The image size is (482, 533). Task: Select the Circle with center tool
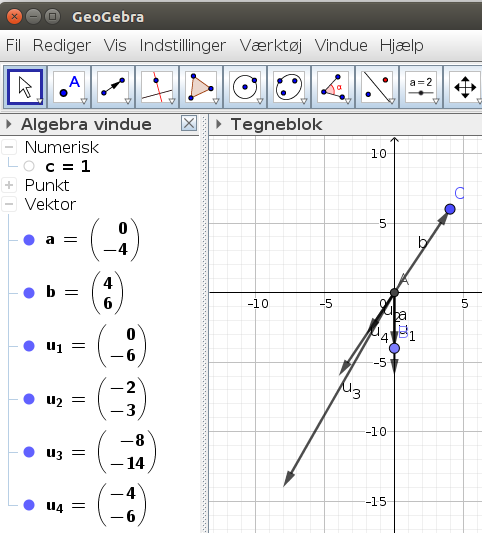[x=245, y=87]
